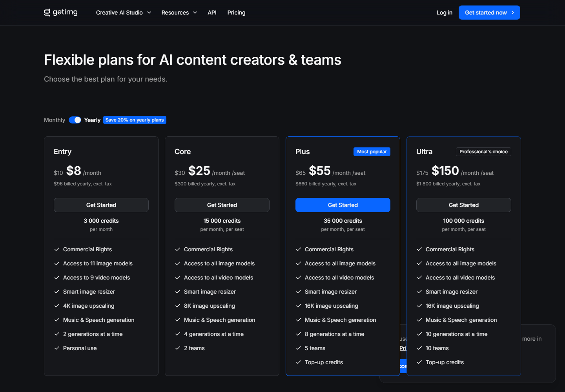Click Core plan Music & Speech generation checkmark

coord(178,320)
